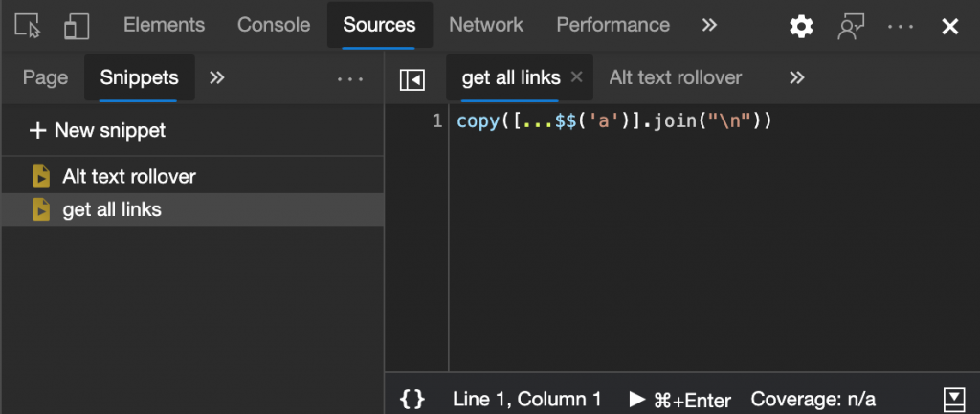980x414 pixels.
Task: Switch to the Console tab
Action: [x=274, y=25]
